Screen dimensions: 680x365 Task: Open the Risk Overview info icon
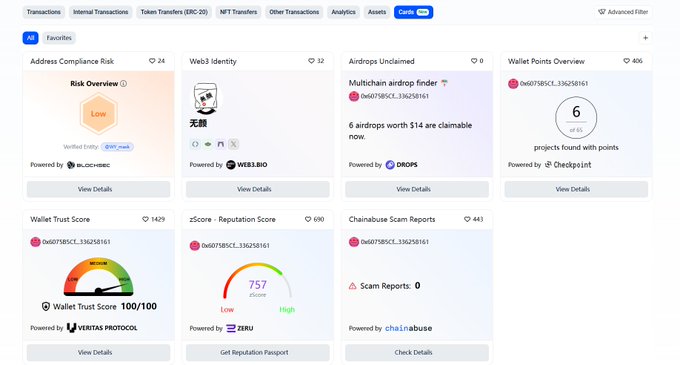tap(124, 84)
